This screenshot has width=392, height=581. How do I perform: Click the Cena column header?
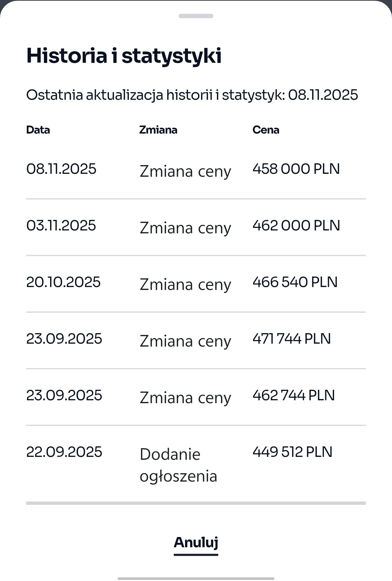266,130
